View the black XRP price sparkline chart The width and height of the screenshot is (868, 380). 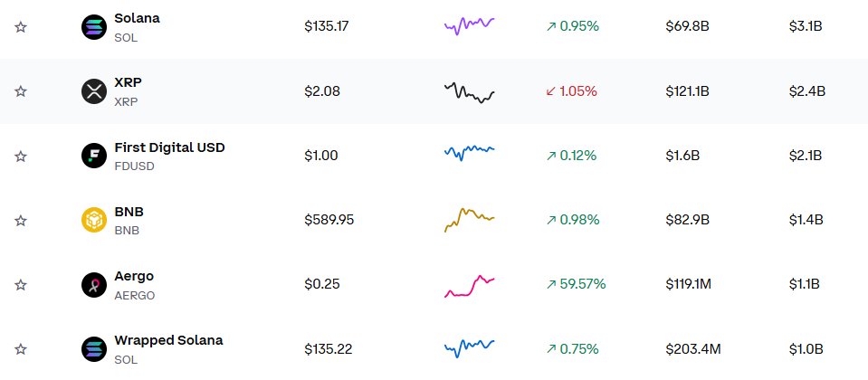tap(469, 91)
